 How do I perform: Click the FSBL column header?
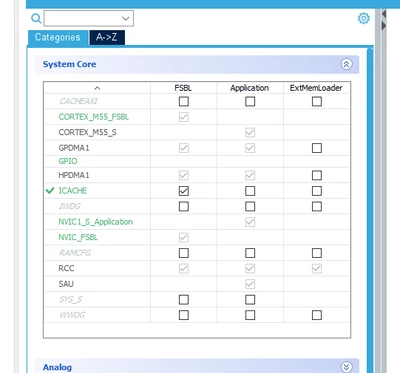tap(183, 88)
